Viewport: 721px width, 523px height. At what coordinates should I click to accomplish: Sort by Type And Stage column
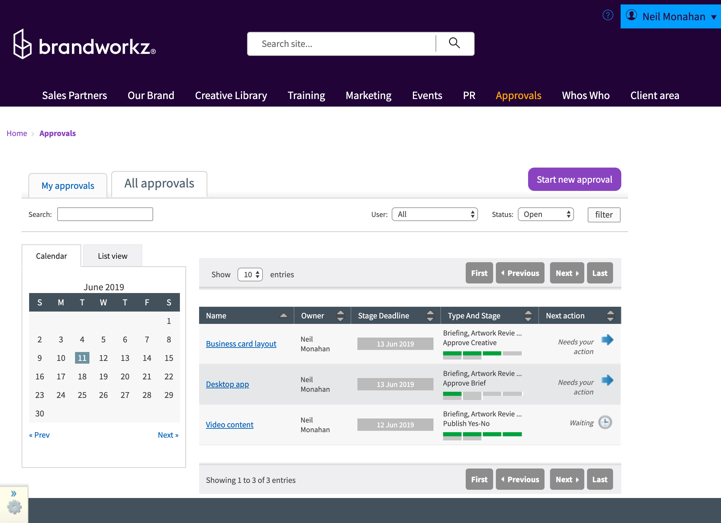pos(489,316)
